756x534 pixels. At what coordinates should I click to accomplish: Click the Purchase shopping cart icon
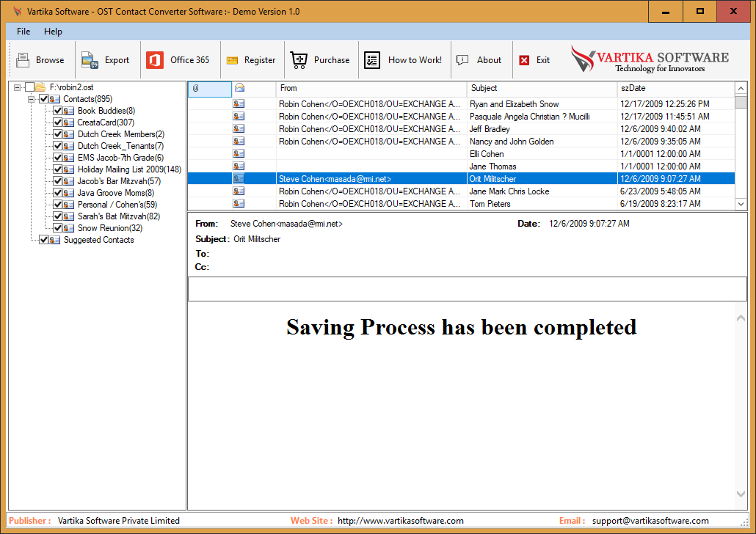299,60
